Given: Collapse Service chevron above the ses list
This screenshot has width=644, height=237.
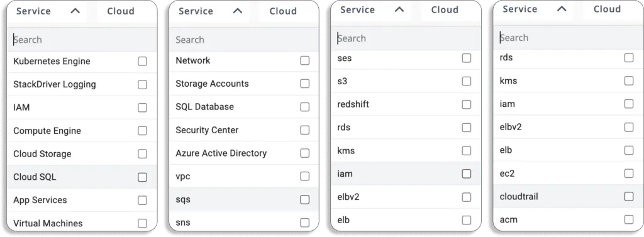Looking at the screenshot, I should point(399,10).
